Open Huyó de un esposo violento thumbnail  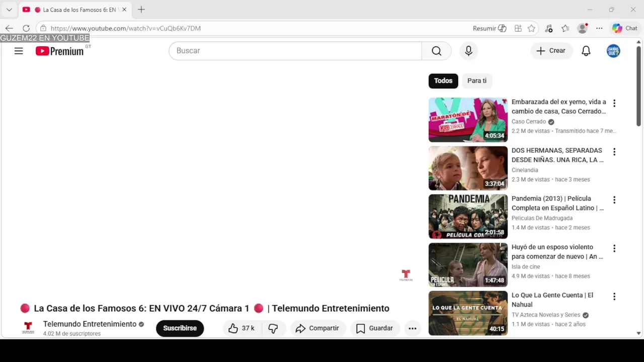point(468,264)
